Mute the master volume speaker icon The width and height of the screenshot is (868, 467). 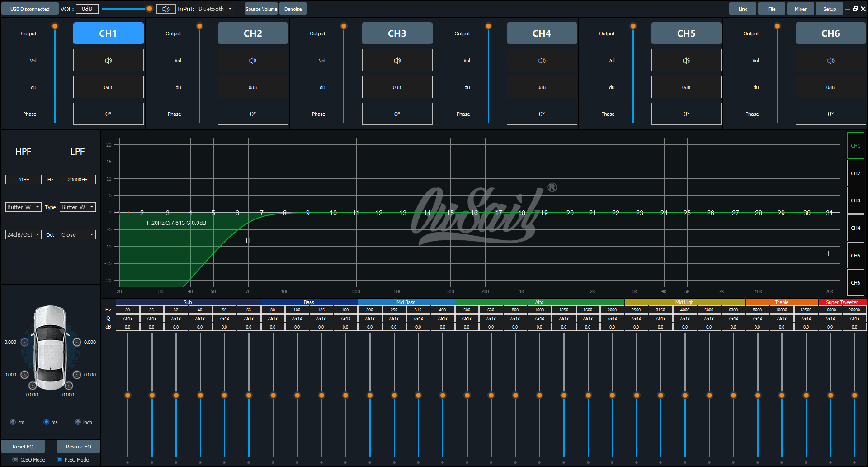click(x=166, y=9)
